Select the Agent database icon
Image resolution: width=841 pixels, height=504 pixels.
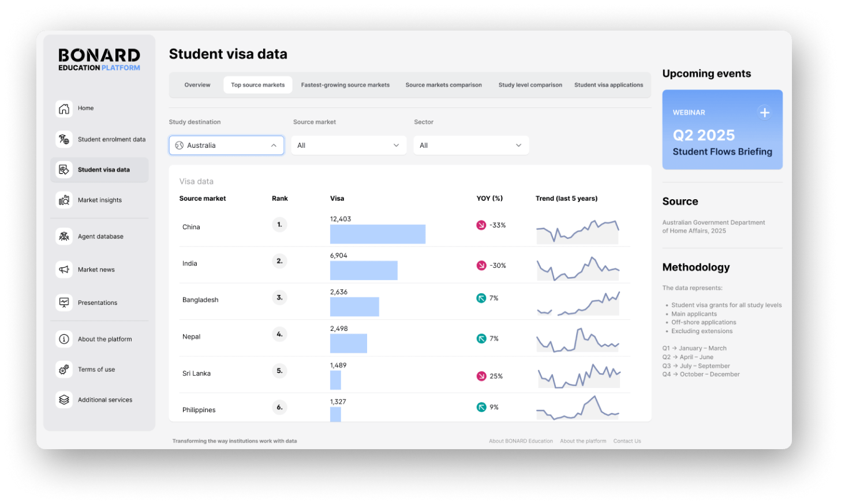pyautogui.click(x=64, y=236)
